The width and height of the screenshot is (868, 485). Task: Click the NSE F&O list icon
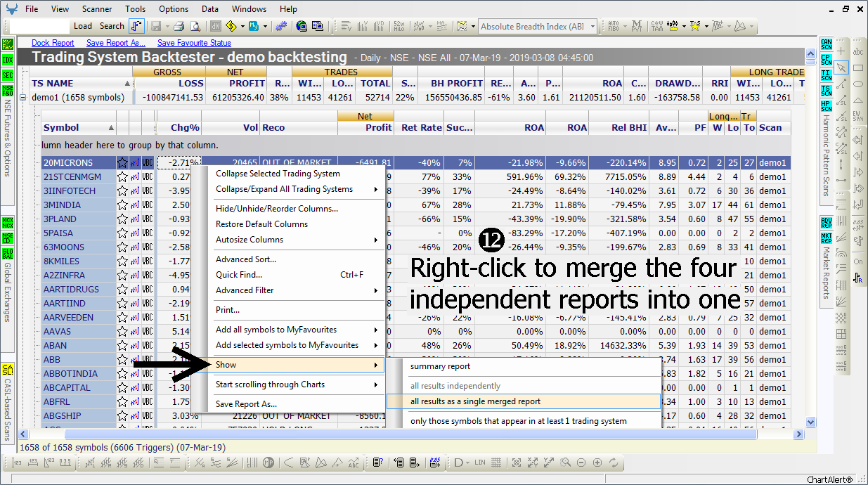click(7, 91)
